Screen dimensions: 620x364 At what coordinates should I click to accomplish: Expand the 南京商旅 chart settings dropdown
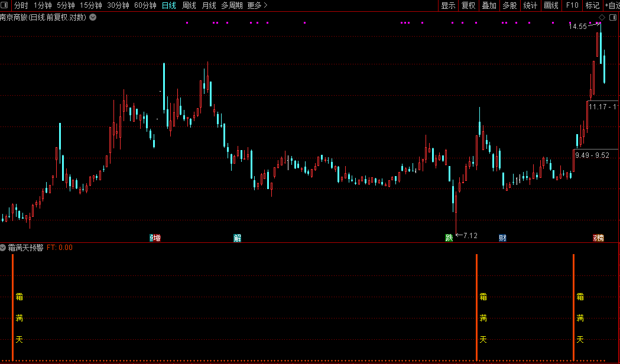click(93, 17)
